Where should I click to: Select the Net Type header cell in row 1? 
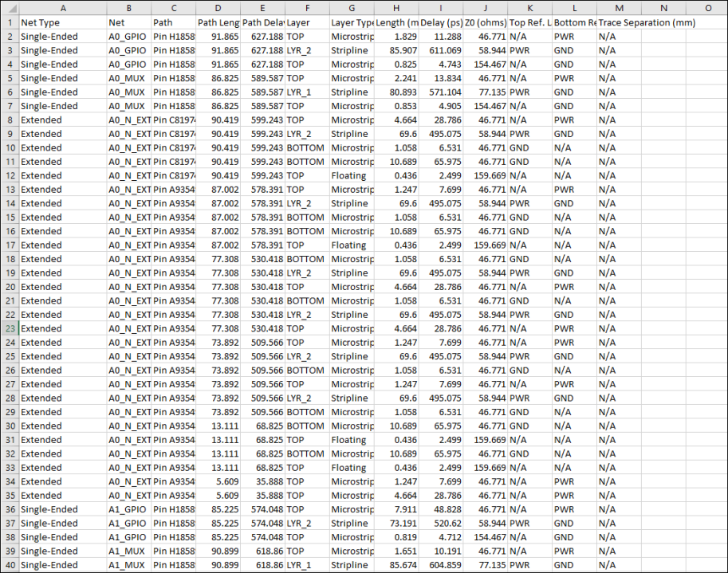click(62, 22)
